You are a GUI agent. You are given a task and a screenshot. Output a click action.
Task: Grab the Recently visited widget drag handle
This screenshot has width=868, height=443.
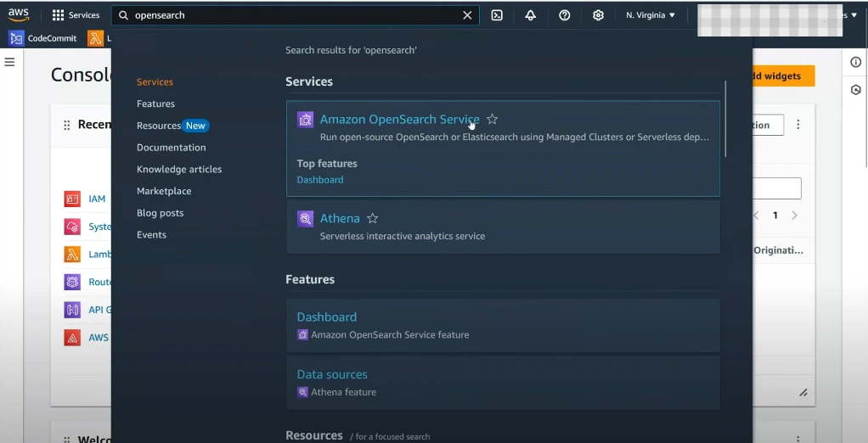click(x=66, y=125)
